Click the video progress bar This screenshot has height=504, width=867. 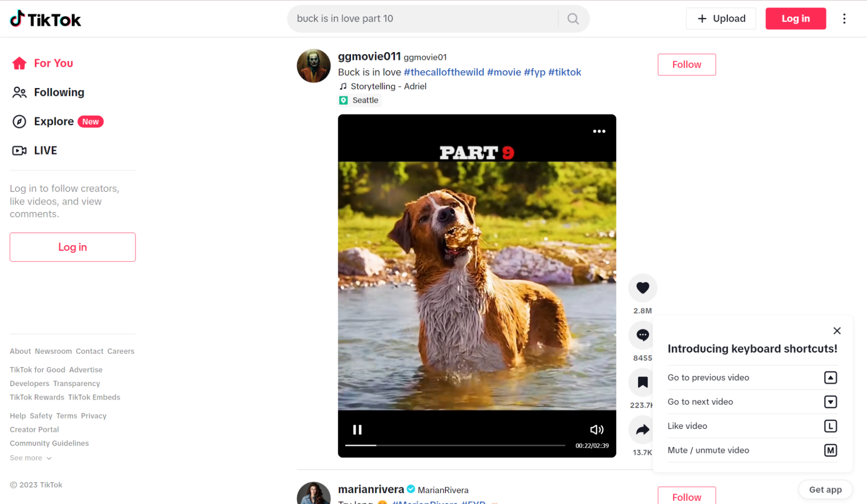click(455, 445)
